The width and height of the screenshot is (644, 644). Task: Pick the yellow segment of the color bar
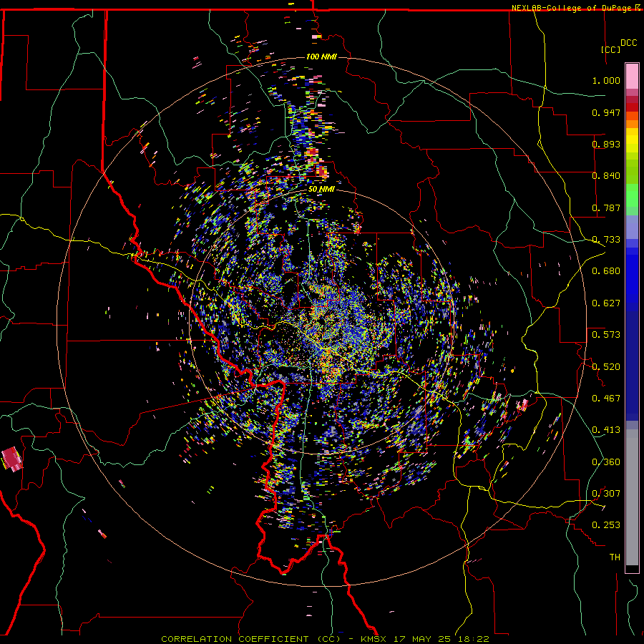(632, 144)
